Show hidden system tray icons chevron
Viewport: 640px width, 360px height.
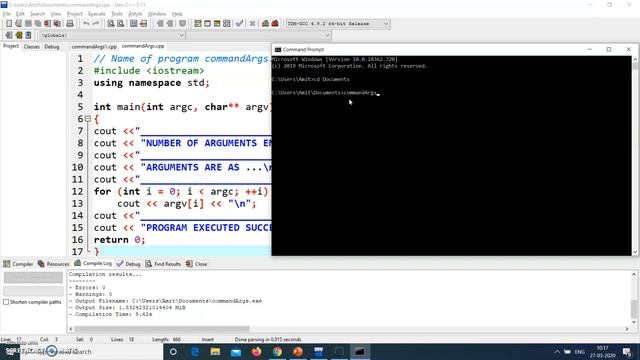[557, 352]
